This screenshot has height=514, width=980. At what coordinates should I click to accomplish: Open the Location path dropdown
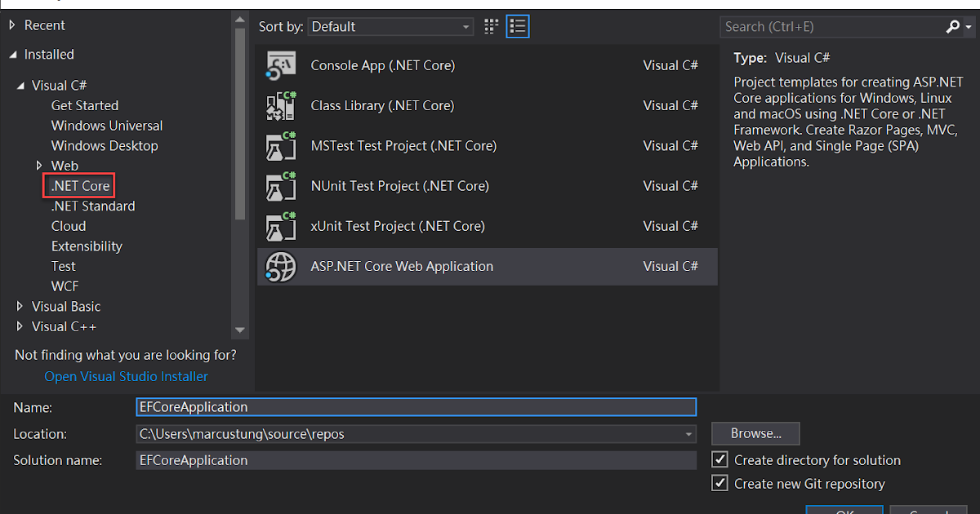[x=689, y=434]
